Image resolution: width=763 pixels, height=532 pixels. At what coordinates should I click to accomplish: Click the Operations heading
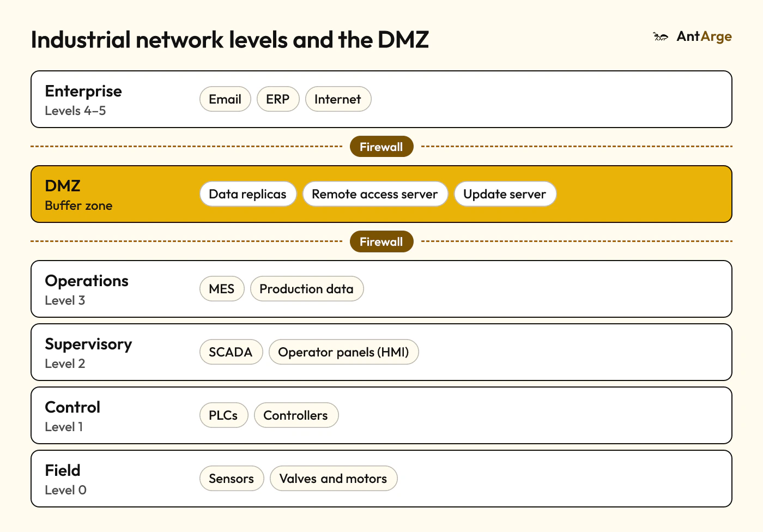click(87, 281)
